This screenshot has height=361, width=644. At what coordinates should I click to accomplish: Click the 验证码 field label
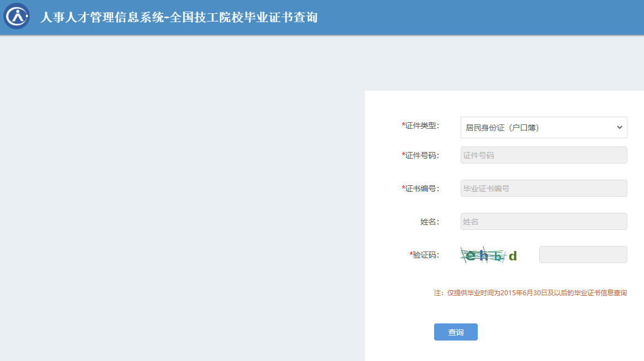click(x=426, y=255)
